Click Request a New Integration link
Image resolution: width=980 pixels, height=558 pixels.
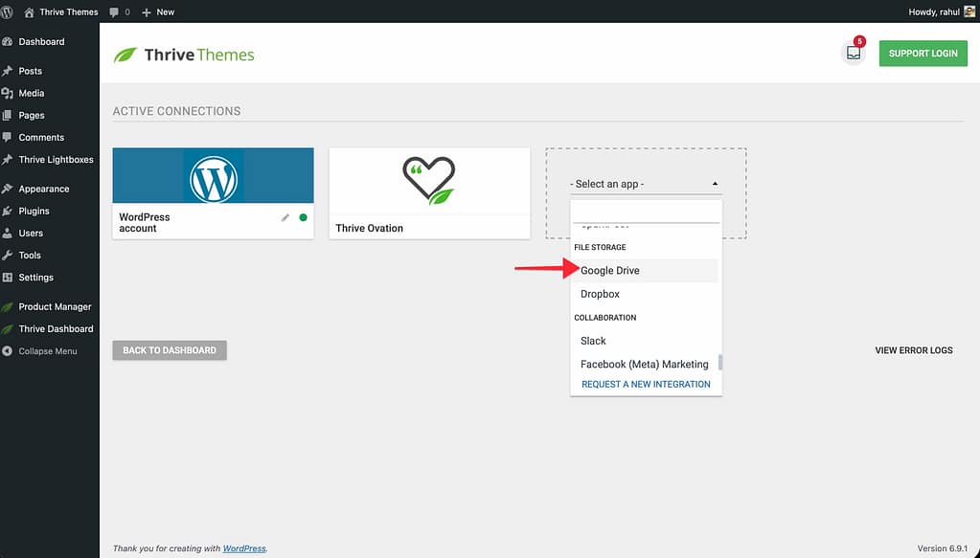(x=646, y=384)
